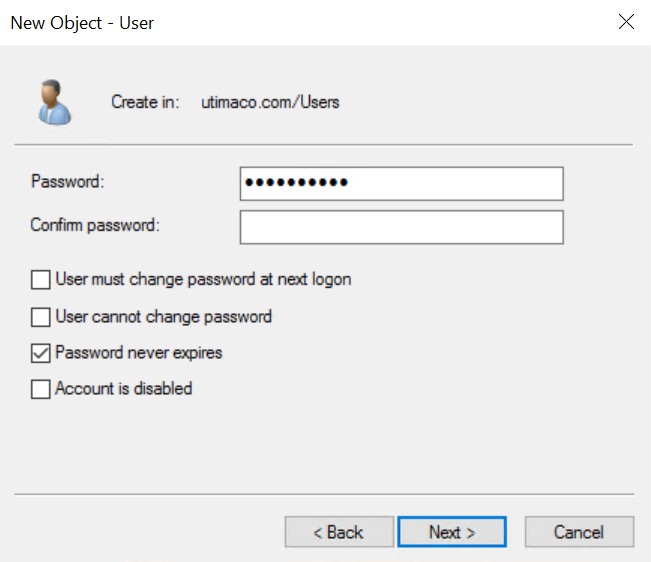Image resolution: width=651 pixels, height=562 pixels.
Task: Click the "User cannot change password" label text
Action: click(164, 317)
